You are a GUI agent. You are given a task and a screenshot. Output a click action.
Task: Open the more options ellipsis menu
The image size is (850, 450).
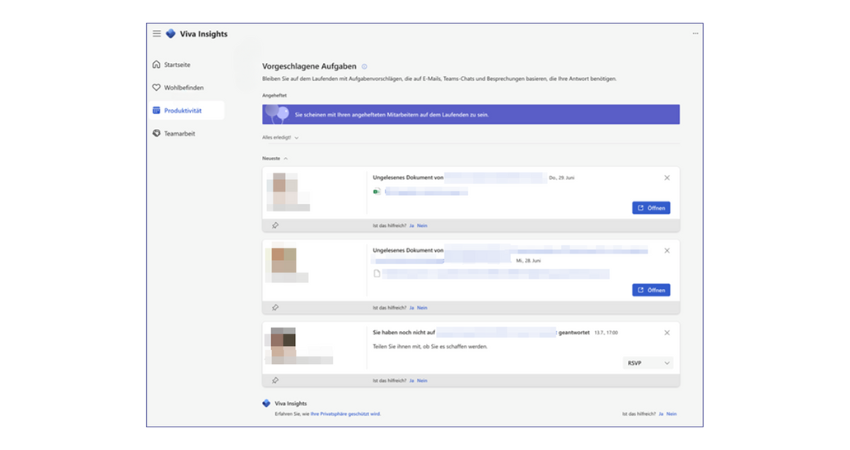[695, 34]
